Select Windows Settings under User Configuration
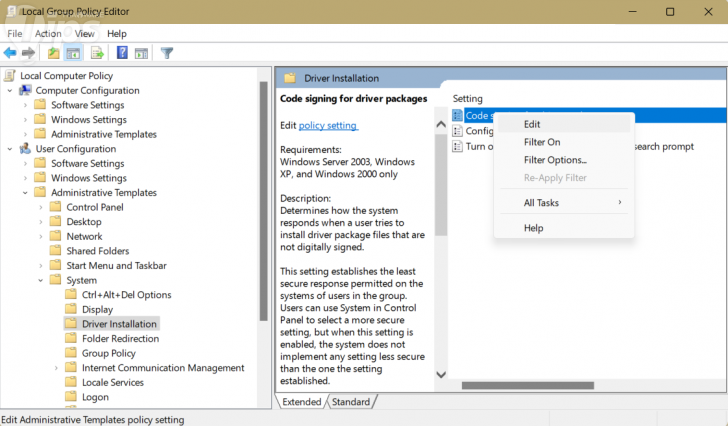The image size is (728, 426). (x=89, y=178)
